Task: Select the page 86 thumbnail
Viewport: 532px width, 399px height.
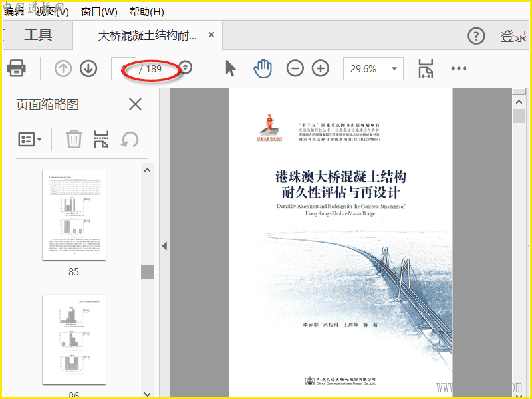Action: pos(74,339)
